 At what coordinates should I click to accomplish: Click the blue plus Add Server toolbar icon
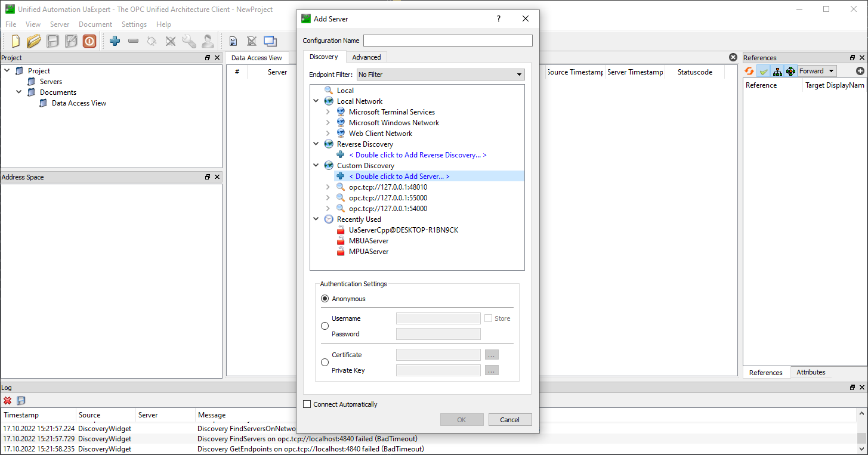115,41
